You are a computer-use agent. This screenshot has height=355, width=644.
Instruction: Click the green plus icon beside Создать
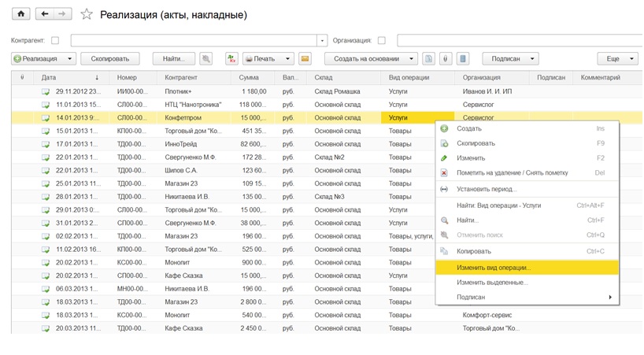pyautogui.click(x=444, y=128)
